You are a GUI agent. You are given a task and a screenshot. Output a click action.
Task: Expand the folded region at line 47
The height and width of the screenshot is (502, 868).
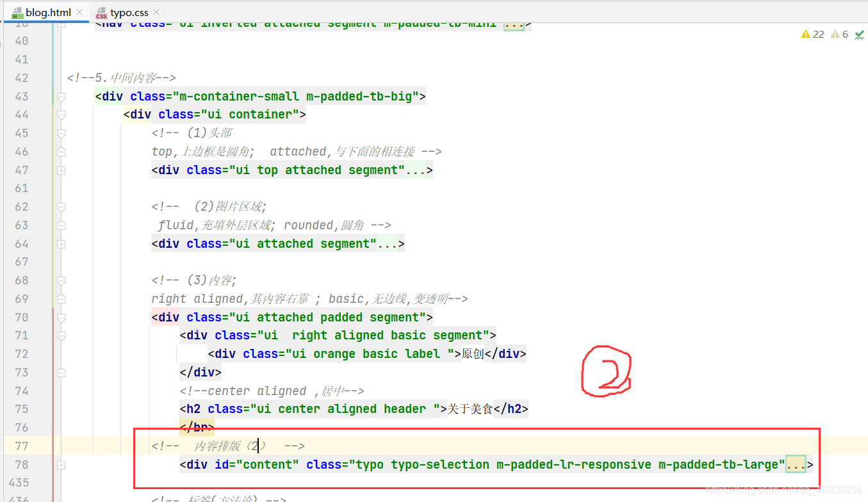click(x=61, y=171)
